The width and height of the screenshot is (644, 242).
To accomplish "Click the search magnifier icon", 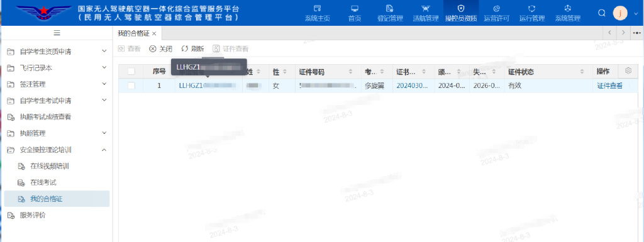I will (602, 13).
